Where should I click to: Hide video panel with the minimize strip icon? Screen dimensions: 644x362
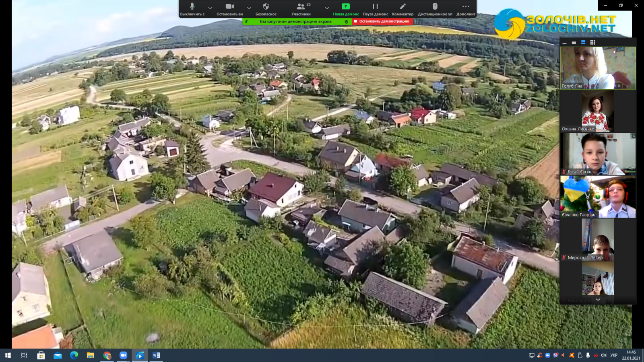point(564,43)
